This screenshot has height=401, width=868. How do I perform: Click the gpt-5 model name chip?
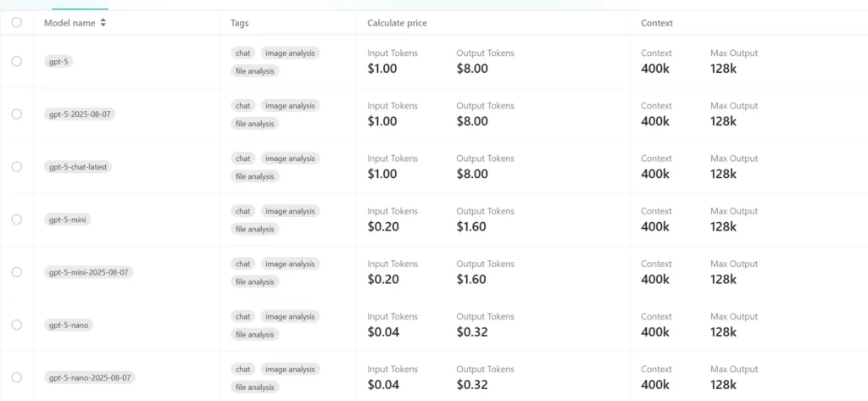click(x=58, y=62)
